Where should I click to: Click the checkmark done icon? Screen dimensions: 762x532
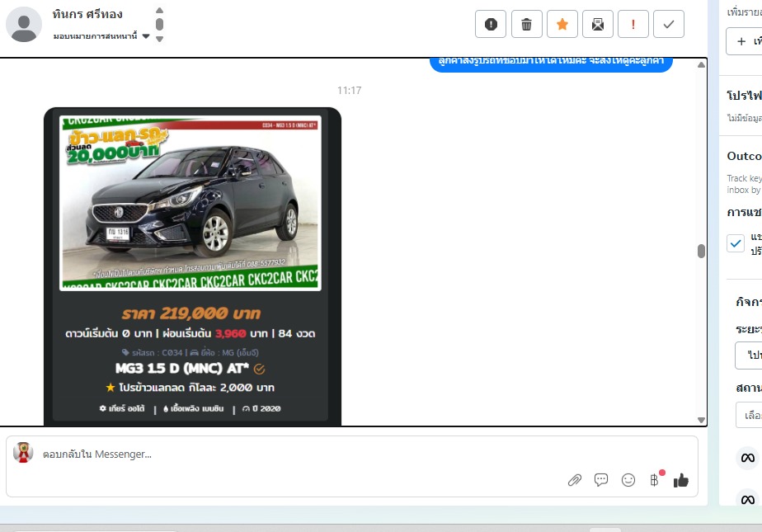point(669,25)
